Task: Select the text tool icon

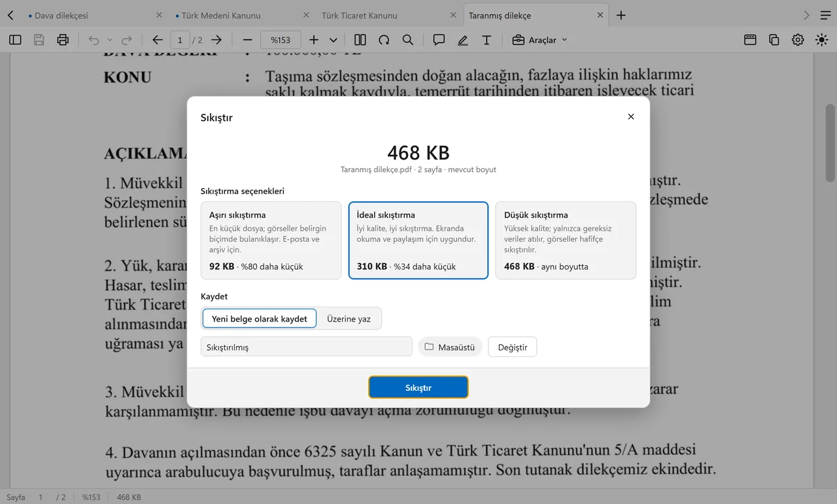Action: pos(487,40)
